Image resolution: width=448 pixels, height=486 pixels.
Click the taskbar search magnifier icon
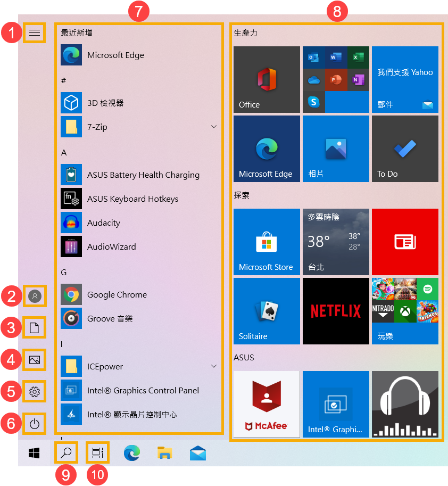pyautogui.click(x=67, y=453)
